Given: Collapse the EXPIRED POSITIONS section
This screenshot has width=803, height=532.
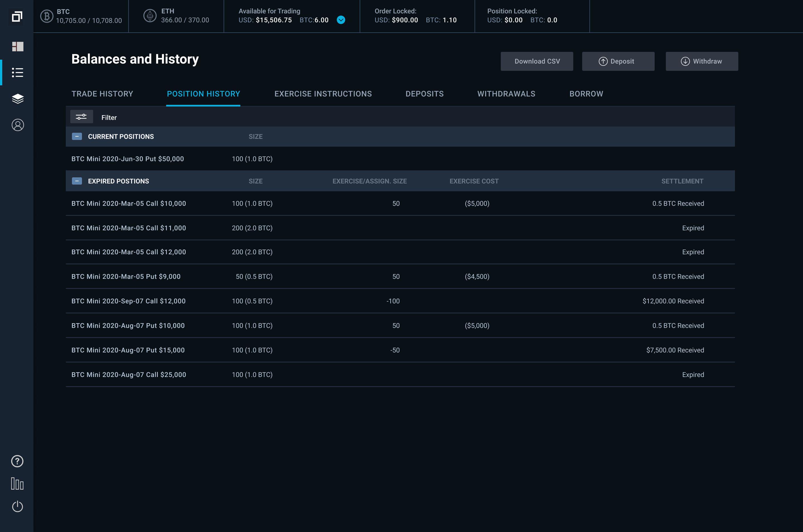Looking at the screenshot, I should click(77, 181).
